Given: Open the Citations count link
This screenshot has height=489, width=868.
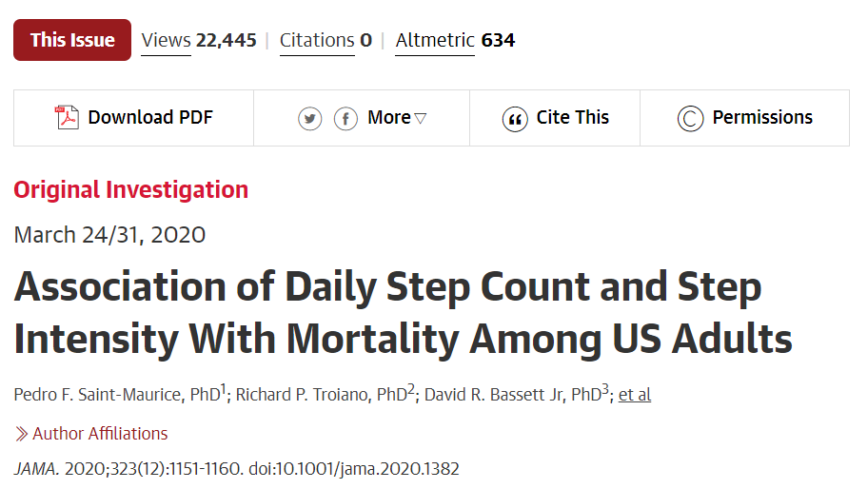Looking at the screenshot, I should click(x=325, y=40).
